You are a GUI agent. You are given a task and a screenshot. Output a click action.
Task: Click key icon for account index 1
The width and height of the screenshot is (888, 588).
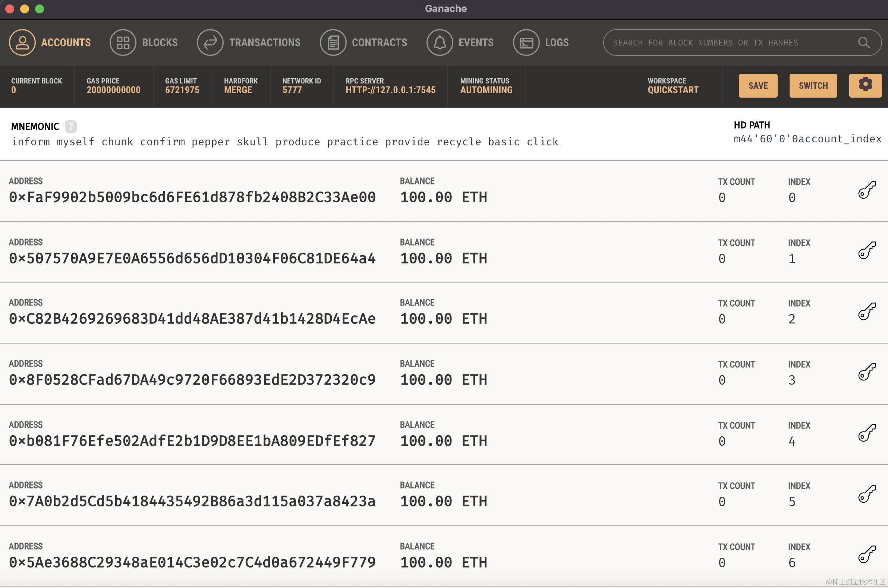(x=867, y=250)
